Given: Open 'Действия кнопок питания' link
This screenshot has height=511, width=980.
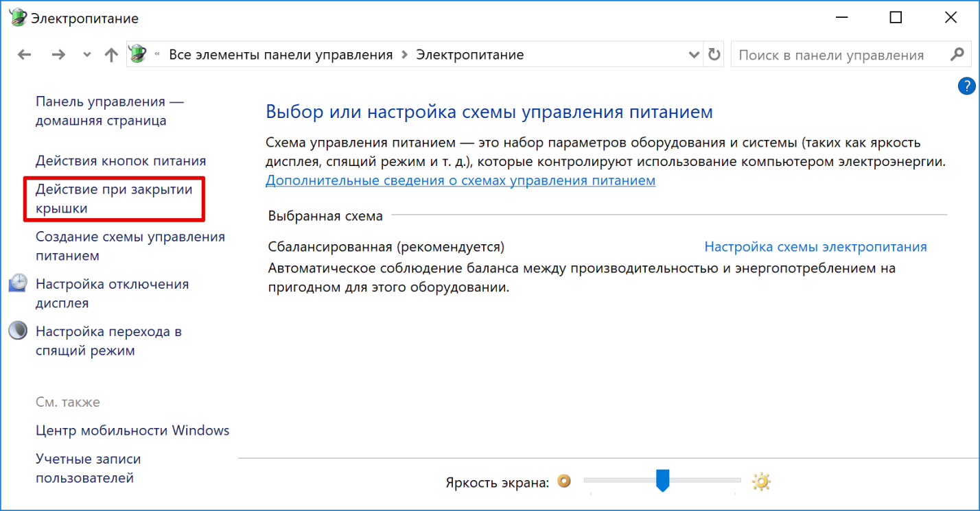Looking at the screenshot, I should (x=121, y=161).
